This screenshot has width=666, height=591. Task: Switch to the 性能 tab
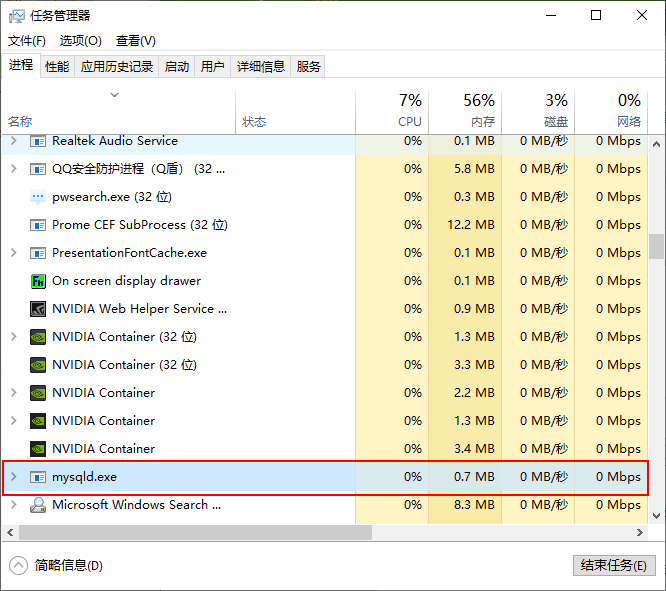[57, 67]
